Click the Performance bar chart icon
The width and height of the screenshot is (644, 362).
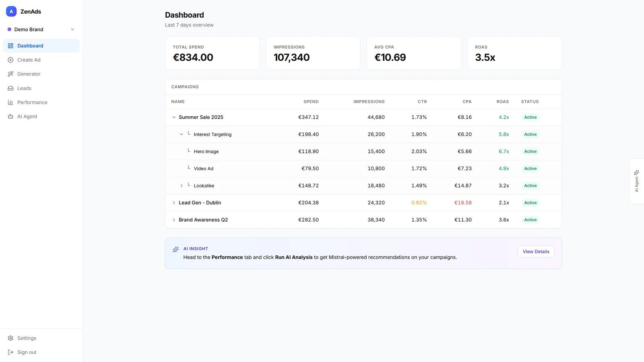coord(10,102)
